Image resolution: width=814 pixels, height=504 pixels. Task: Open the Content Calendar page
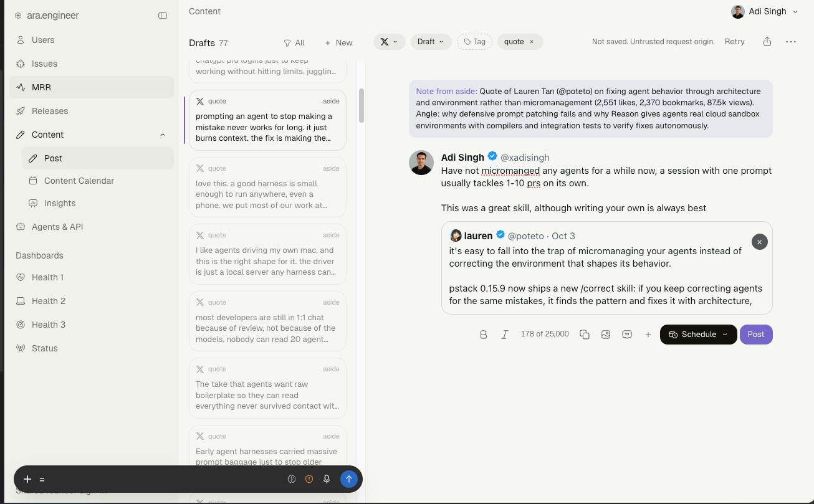pyautogui.click(x=98, y=181)
